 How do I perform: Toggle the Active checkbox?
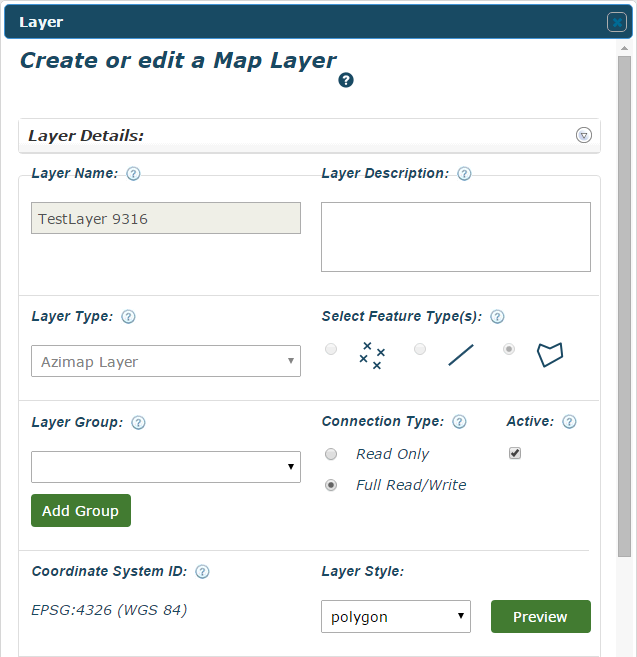[x=515, y=453]
